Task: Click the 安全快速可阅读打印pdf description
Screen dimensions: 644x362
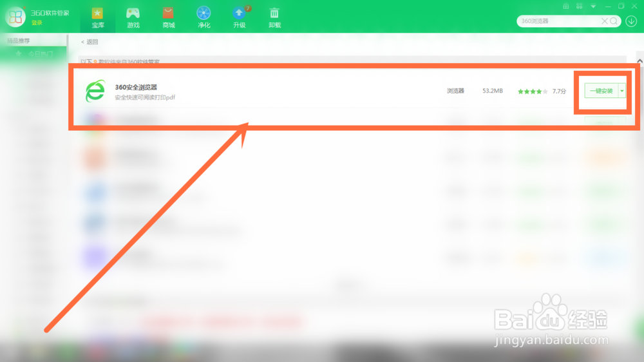Action: (145, 97)
